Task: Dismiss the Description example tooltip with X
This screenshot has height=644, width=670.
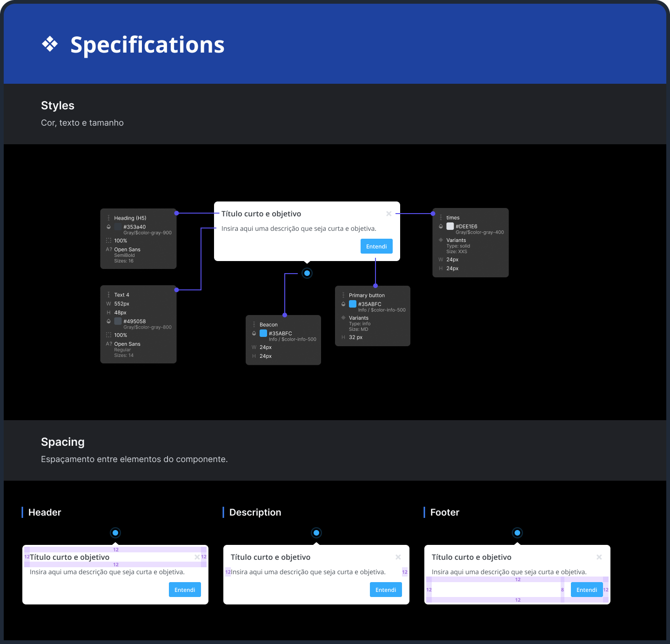Action: click(398, 557)
